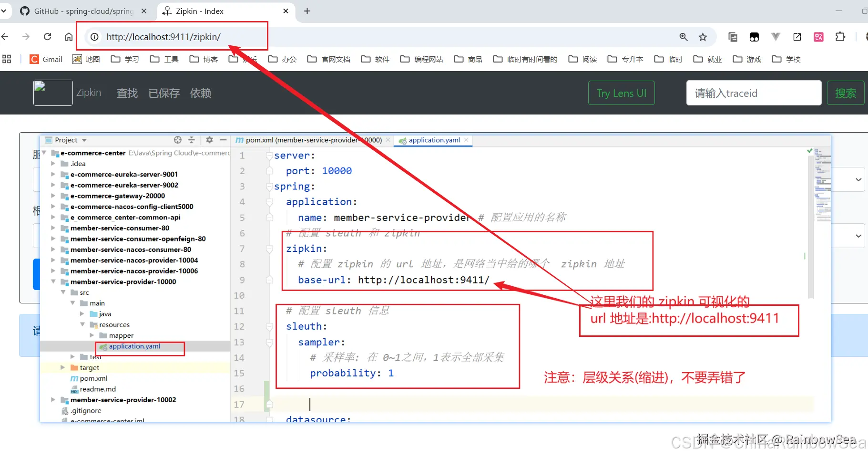Close the pom.xml editor tab
This screenshot has height=458, width=868.
click(388, 140)
